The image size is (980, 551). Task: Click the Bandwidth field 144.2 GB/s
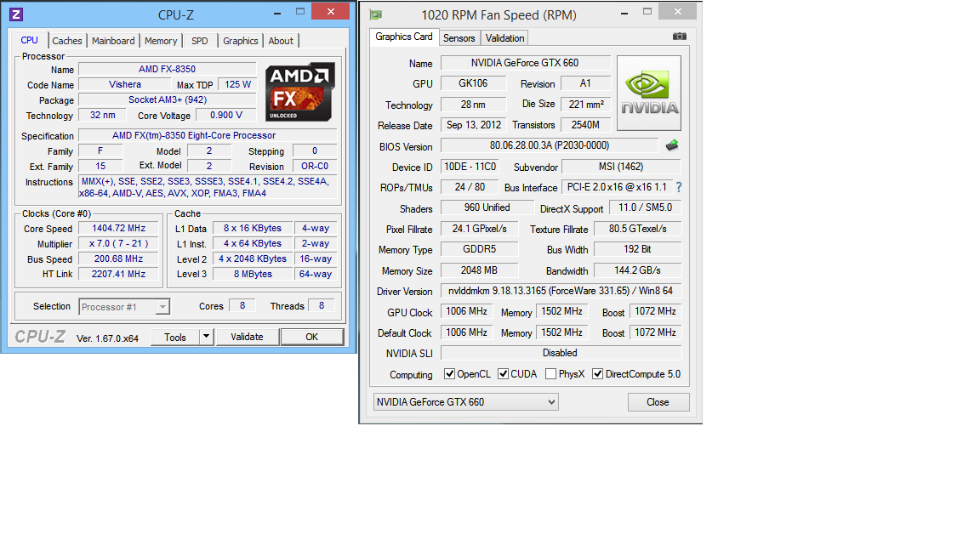pos(637,270)
